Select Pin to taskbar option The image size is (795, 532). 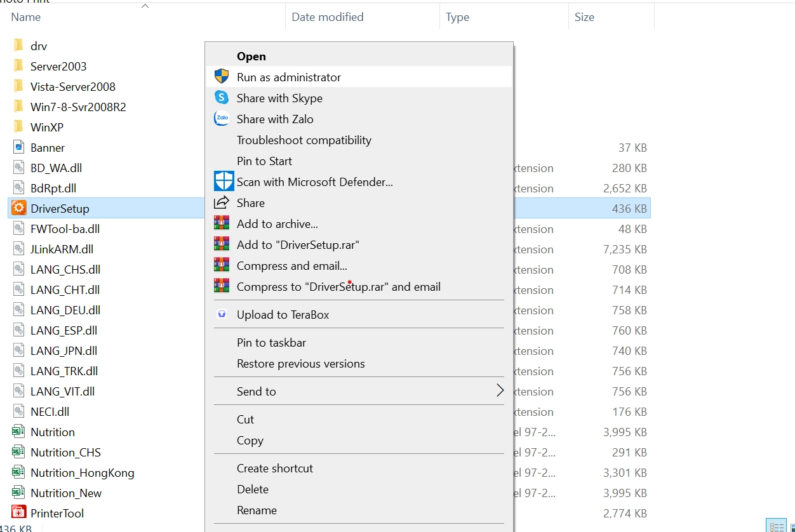point(271,342)
